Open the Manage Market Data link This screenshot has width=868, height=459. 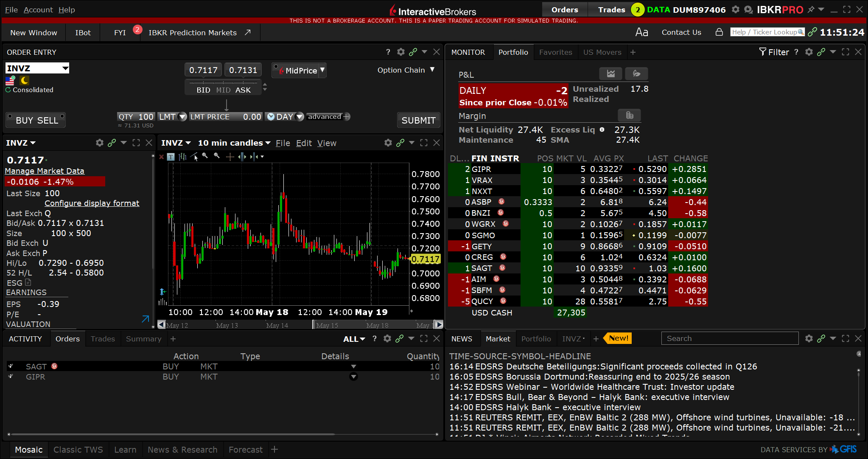coord(45,171)
